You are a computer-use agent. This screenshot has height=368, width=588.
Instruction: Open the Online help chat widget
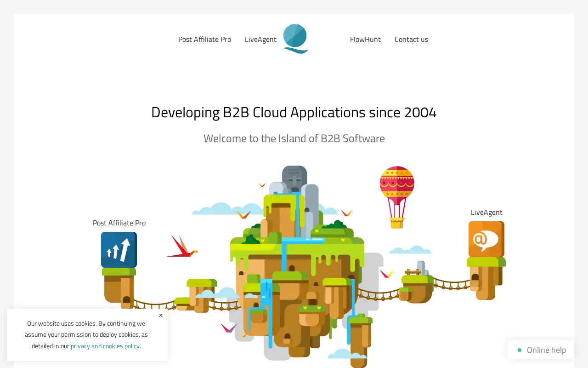[541, 350]
